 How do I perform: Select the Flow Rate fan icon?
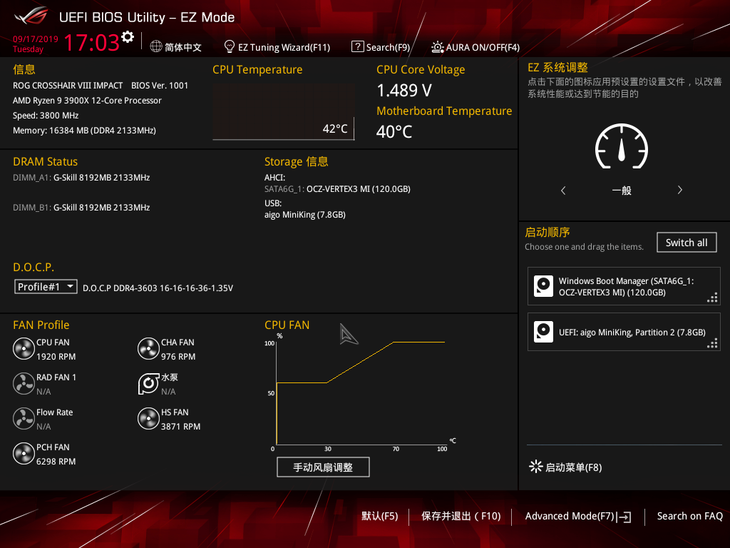[x=24, y=419]
